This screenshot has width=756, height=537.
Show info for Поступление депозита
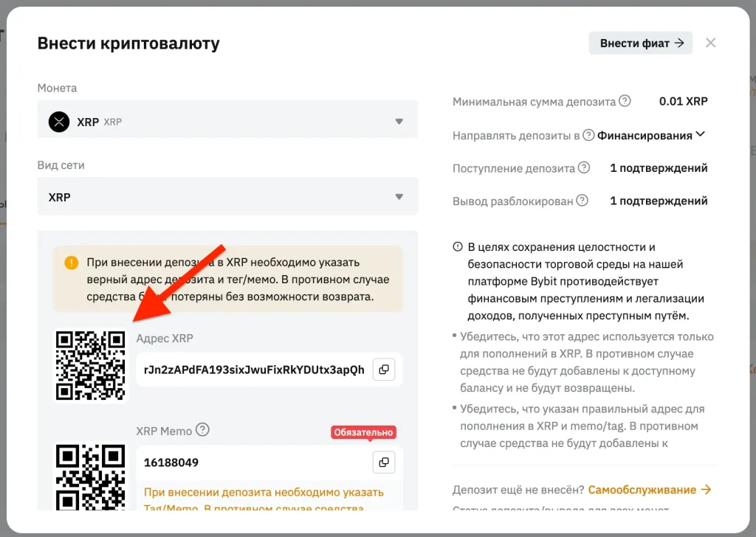click(x=584, y=167)
